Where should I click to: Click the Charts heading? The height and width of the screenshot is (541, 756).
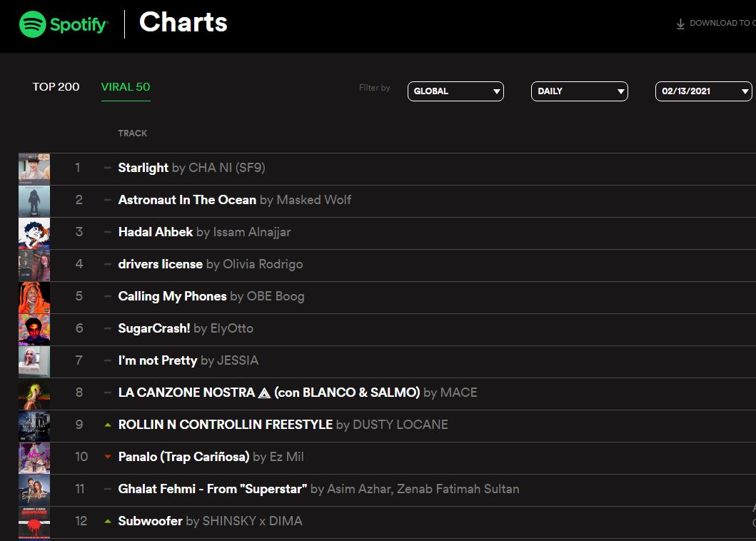point(183,22)
